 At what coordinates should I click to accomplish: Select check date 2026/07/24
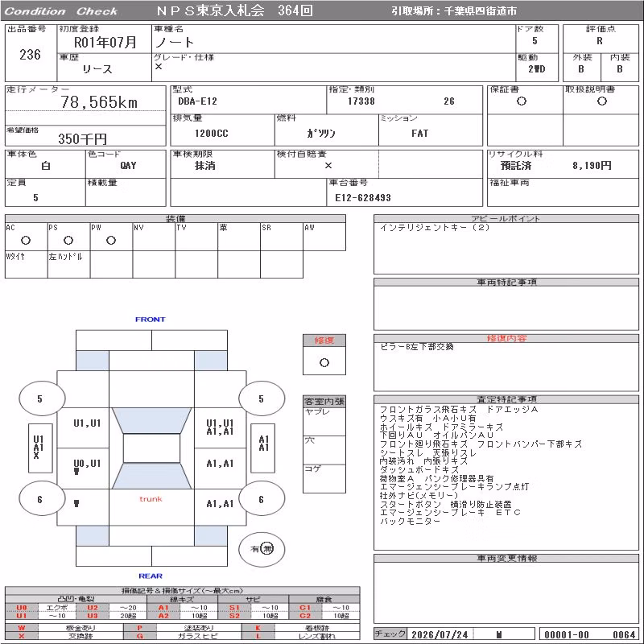[440, 634]
